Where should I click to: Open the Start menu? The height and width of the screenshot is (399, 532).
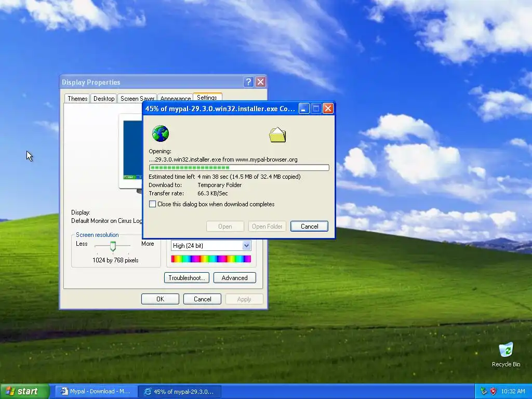(25, 391)
